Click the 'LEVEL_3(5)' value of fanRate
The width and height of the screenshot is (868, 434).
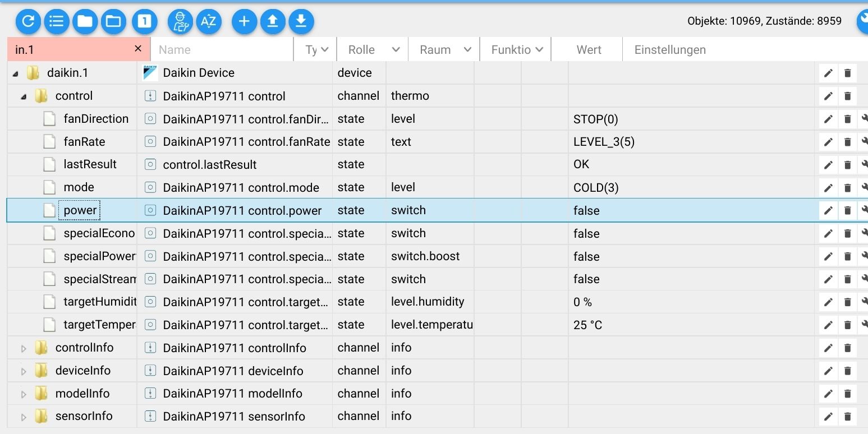604,142
